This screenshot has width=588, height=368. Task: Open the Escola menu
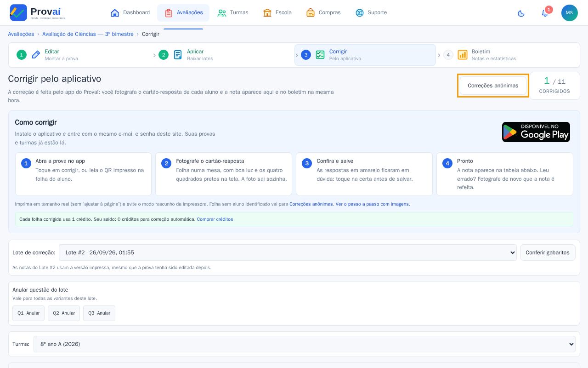pyautogui.click(x=277, y=13)
